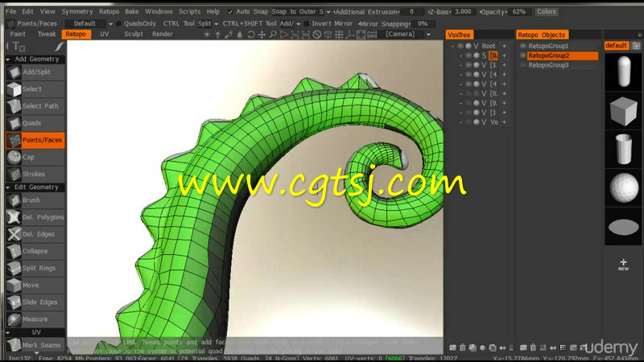Toggle visibility of RetopoGroup2
The height and width of the screenshot is (362, 644).
(x=522, y=56)
